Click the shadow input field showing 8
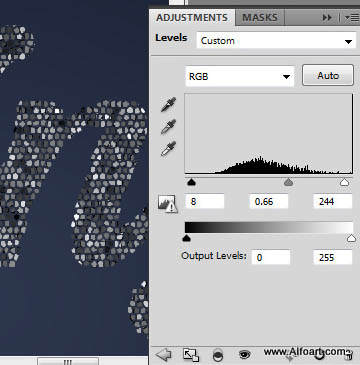360x365 pixels. (204, 202)
